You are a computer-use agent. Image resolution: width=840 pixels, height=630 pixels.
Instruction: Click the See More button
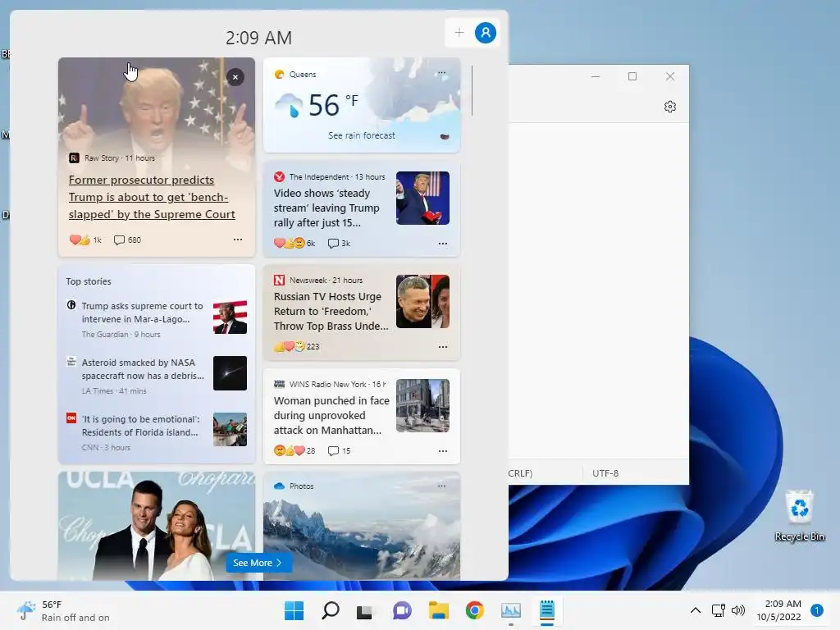pos(258,563)
